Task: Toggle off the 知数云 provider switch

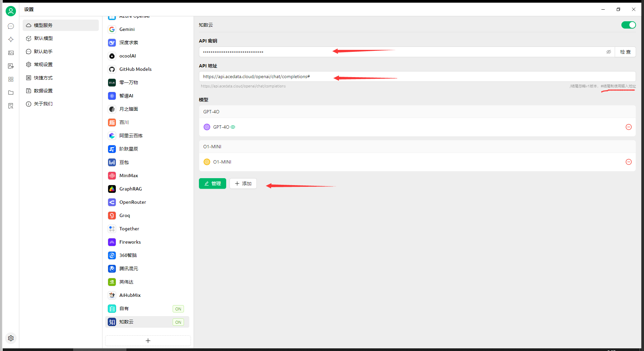Action: 628,25
